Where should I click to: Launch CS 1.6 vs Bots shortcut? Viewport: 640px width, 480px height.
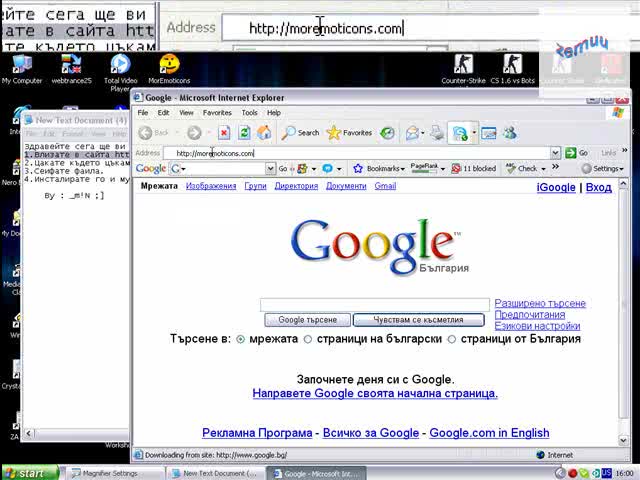(513, 69)
